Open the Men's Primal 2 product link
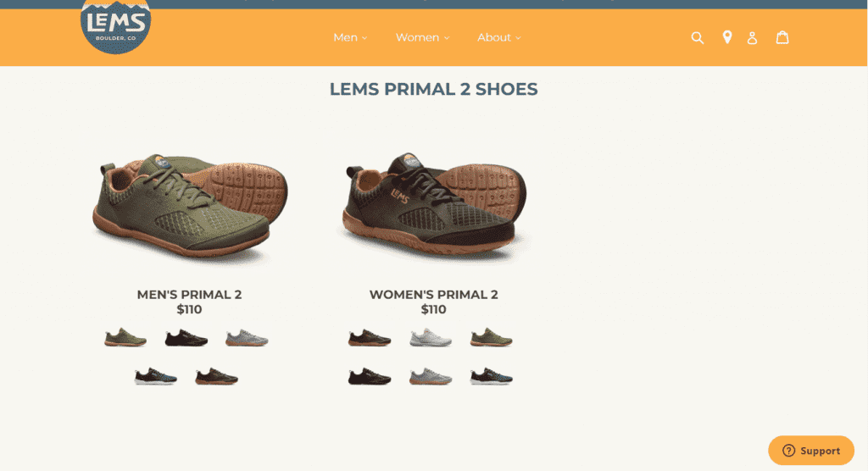 [189, 295]
